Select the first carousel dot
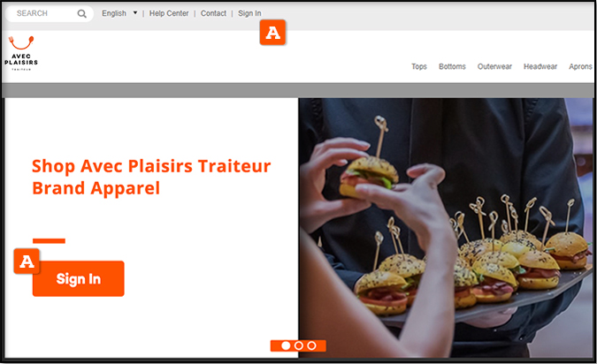Screen dimensions: 597x364 [x=286, y=345]
